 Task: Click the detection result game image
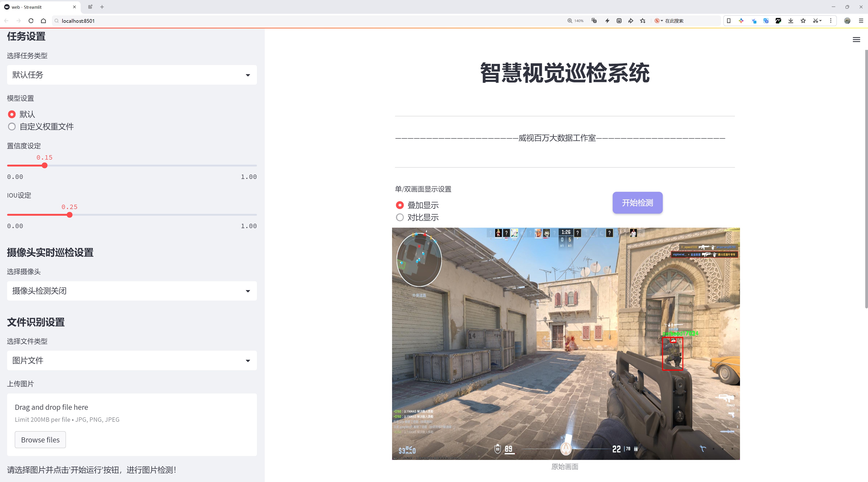(x=566, y=344)
